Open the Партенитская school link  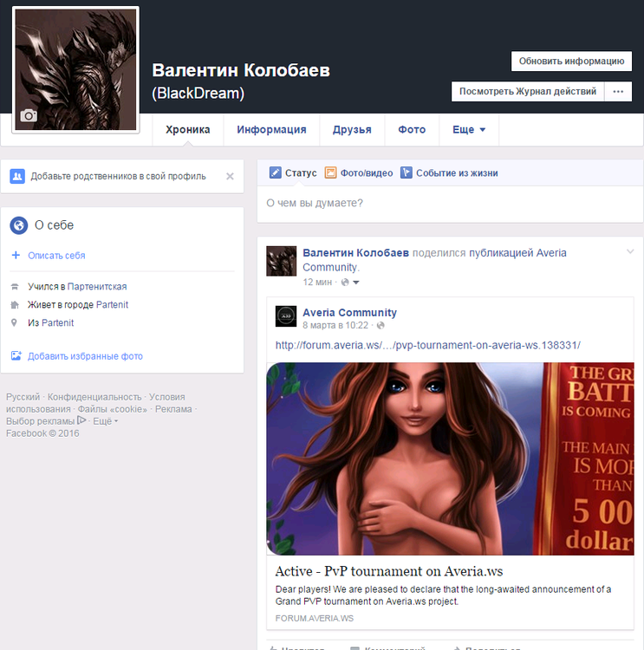(97, 287)
